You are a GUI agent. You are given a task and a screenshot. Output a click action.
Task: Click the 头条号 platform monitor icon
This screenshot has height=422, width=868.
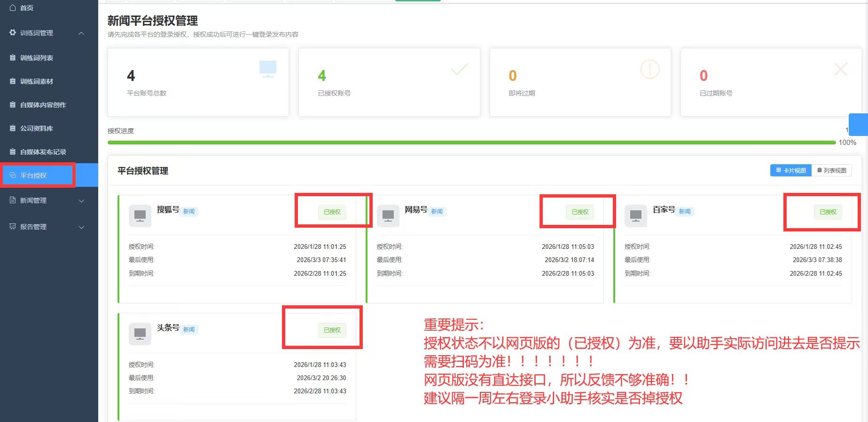140,334
